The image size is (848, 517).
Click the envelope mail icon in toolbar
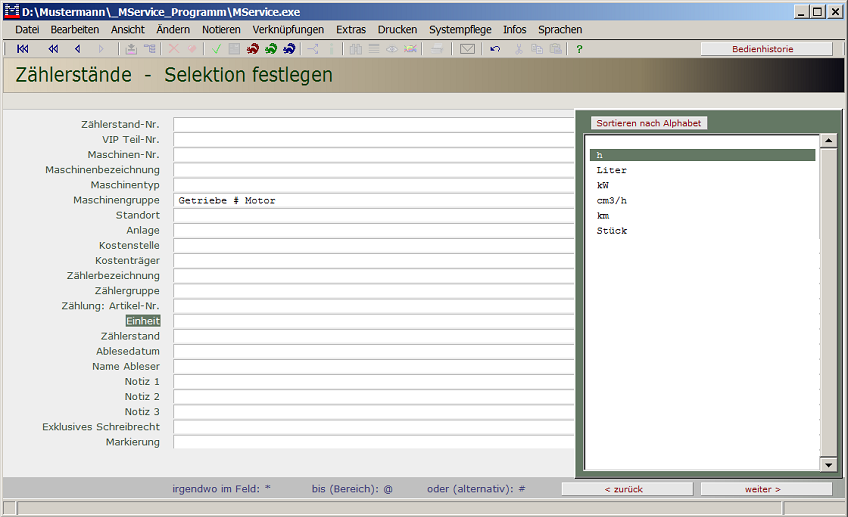click(x=467, y=49)
